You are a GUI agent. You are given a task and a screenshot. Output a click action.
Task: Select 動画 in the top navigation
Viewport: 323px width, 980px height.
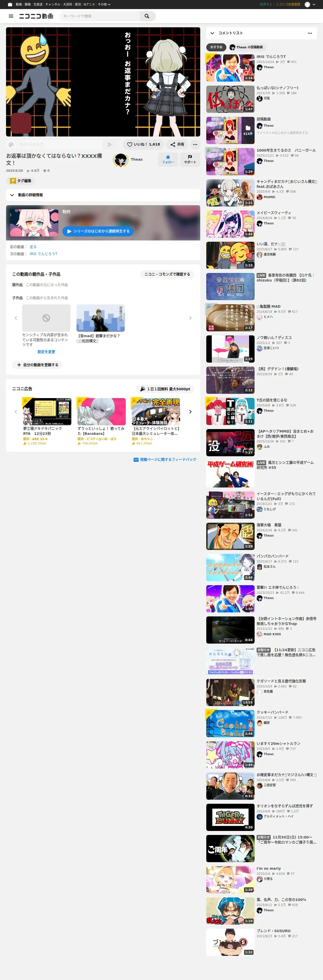[19, 5]
